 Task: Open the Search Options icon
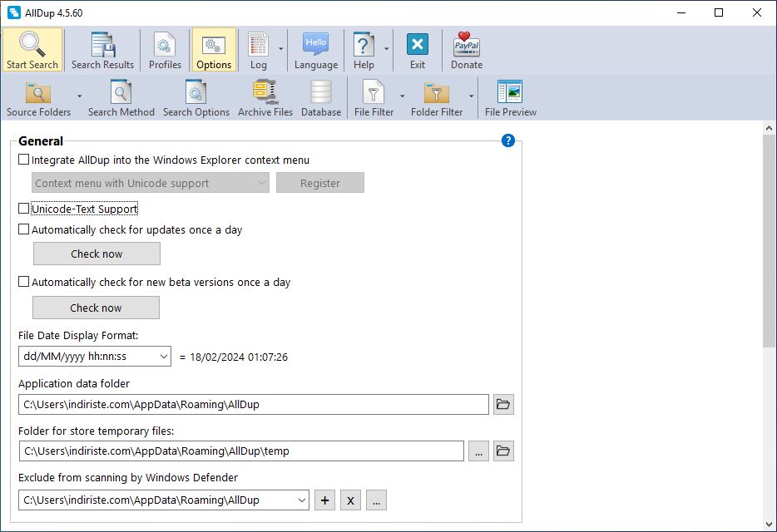click(x=195, y=92)
